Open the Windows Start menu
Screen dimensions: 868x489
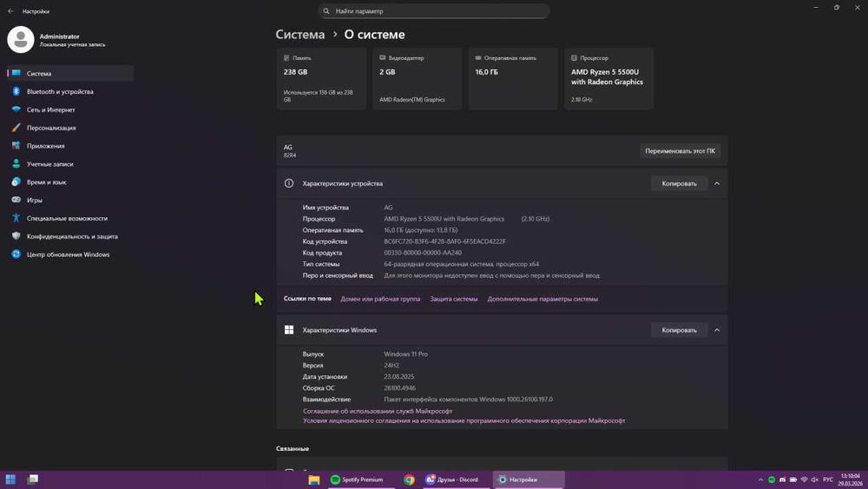point(10,479)
